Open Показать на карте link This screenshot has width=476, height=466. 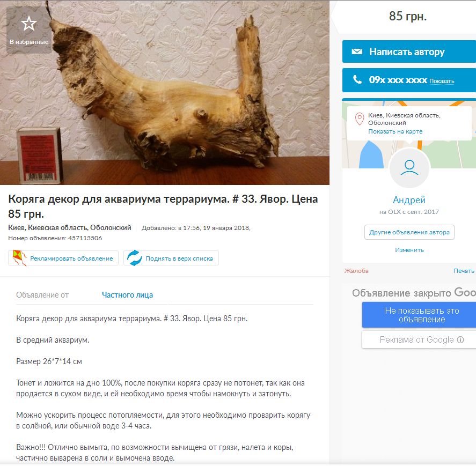pos(396,131)
